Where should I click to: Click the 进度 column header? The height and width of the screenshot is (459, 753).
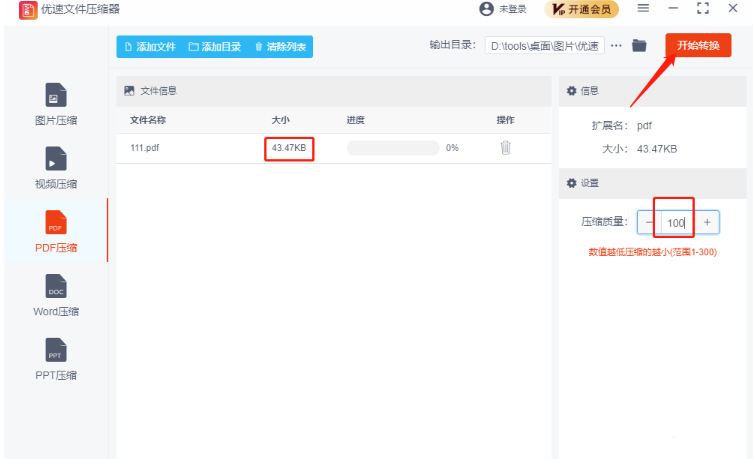[355, 120]
